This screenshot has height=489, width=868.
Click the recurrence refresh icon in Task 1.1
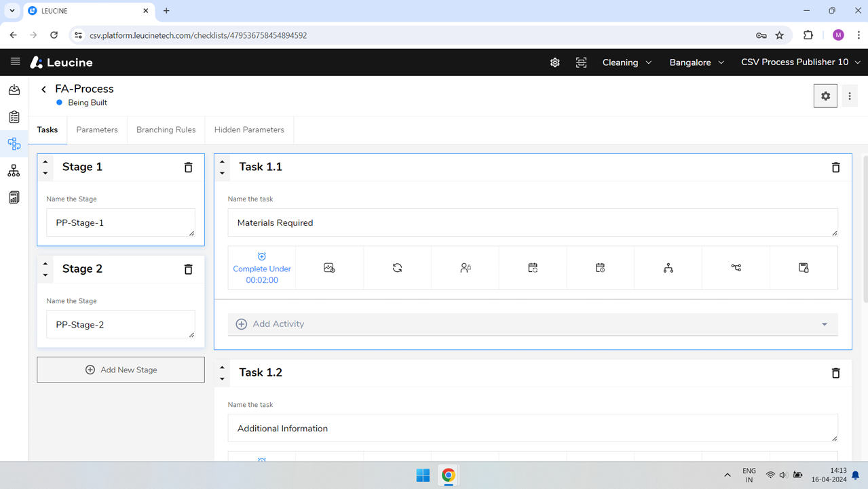(397, 268)
